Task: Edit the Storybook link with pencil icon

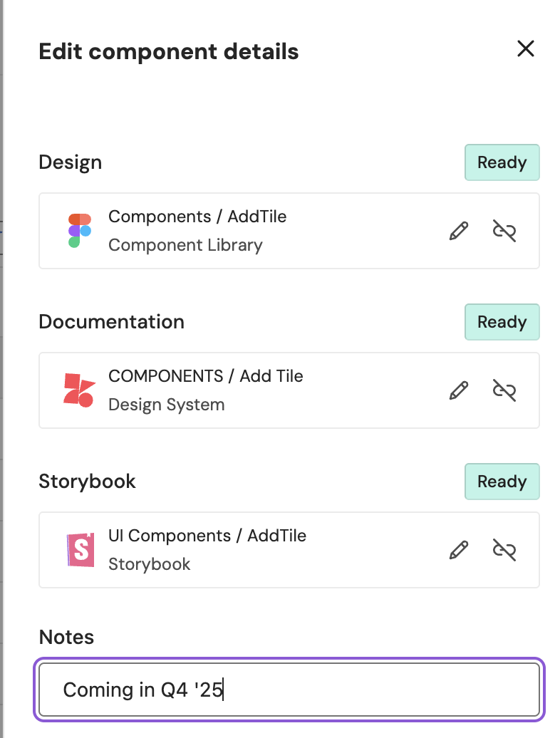Action: tap(459, 550)
